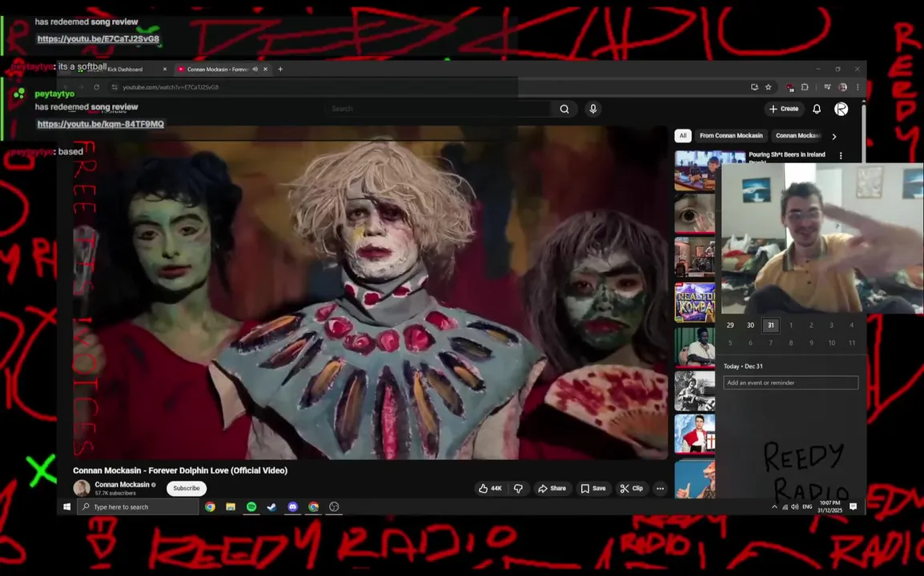Open Discord from taskbar
Image resolution: width=924 pixels, height=576 pixels.
pos(293,507)
